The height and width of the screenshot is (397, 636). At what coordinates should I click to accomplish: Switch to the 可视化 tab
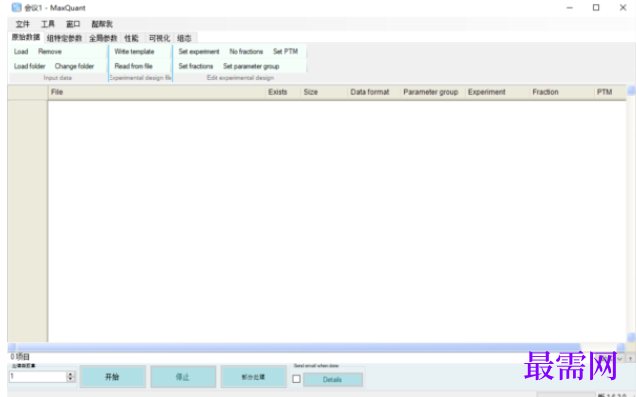[159, 38]
